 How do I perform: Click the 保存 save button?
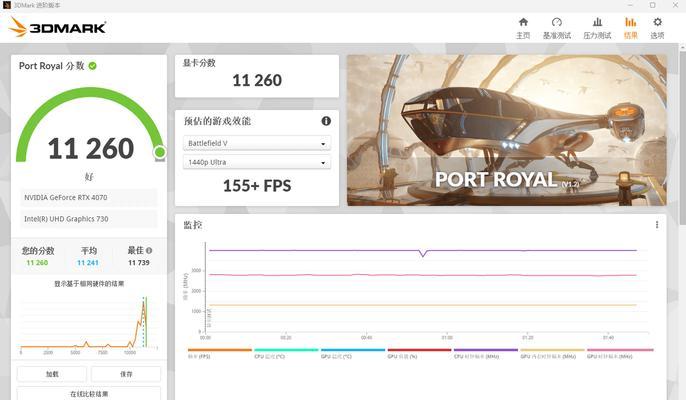[126, 374]
